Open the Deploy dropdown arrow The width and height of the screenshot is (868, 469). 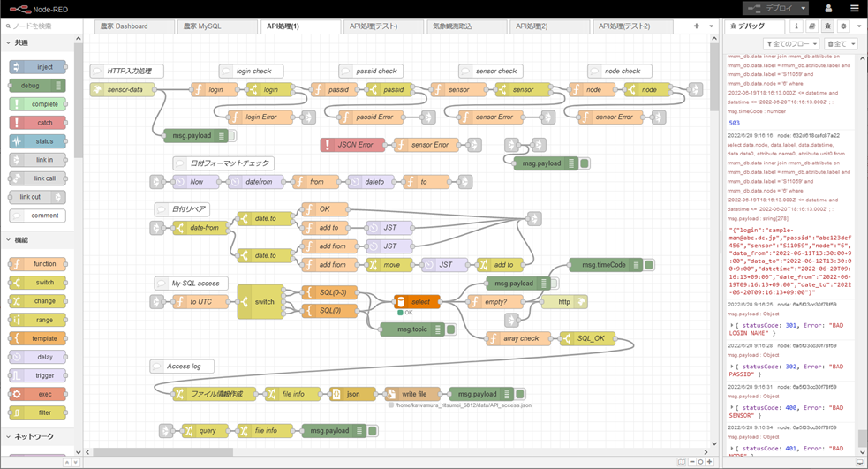pyautogui.click(x=804, y=8)
